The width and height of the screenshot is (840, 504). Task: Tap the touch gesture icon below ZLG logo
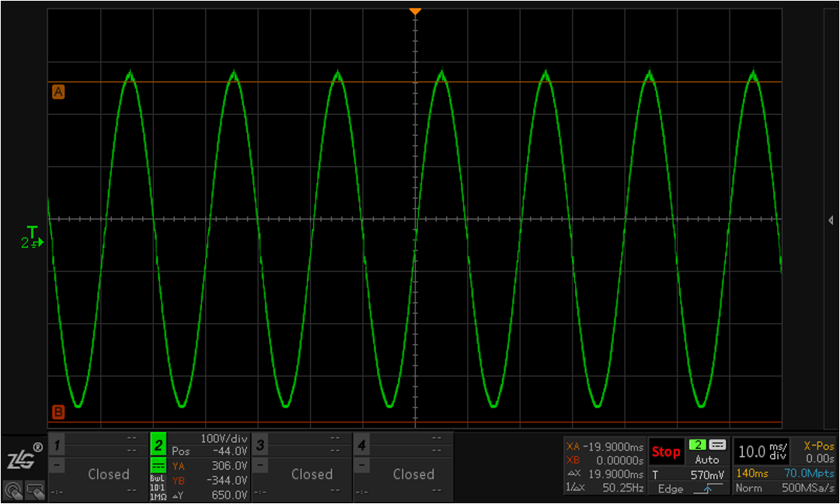(x=13, y=490)
